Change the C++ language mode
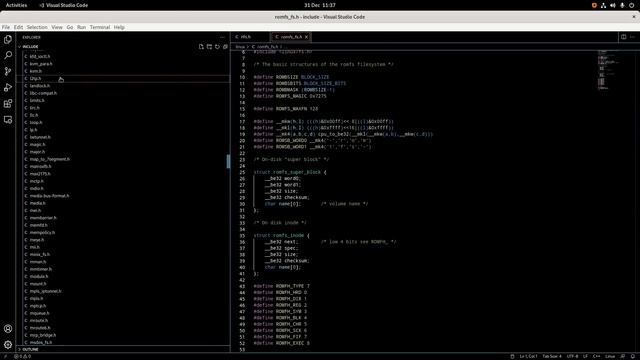 coord(596,356)
